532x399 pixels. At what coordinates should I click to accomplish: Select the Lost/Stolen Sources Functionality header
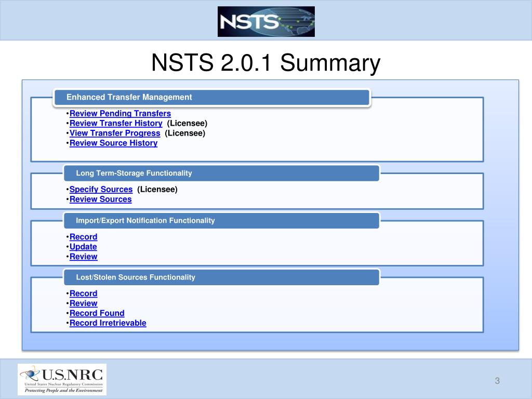(x=221, y=277)
